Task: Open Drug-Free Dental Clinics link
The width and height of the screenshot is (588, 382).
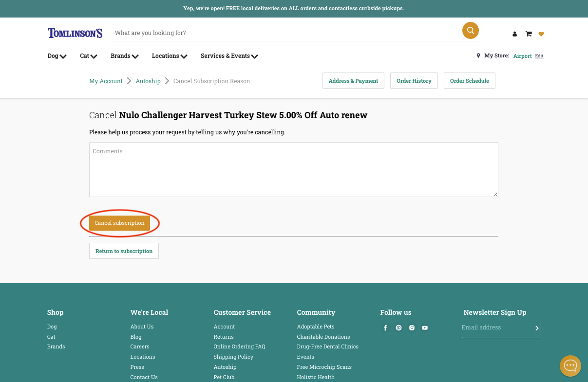Action: pyautogui.click(x=328, y=346)
